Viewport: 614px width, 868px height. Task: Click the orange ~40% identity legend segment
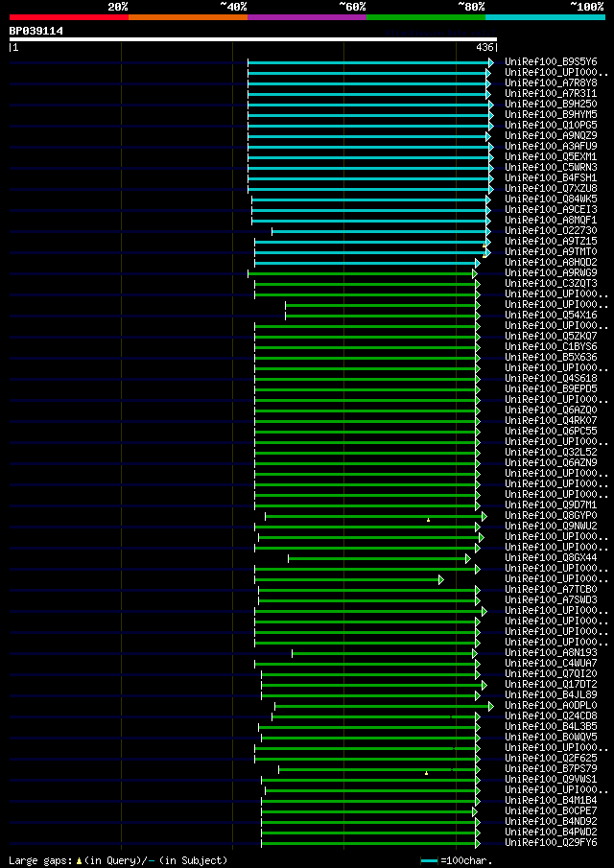(188, 17)
